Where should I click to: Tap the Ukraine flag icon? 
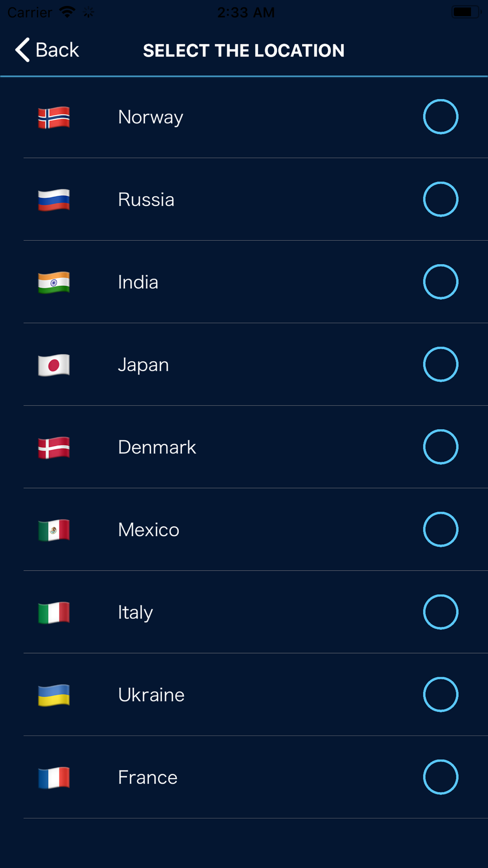tap(54, 695)
